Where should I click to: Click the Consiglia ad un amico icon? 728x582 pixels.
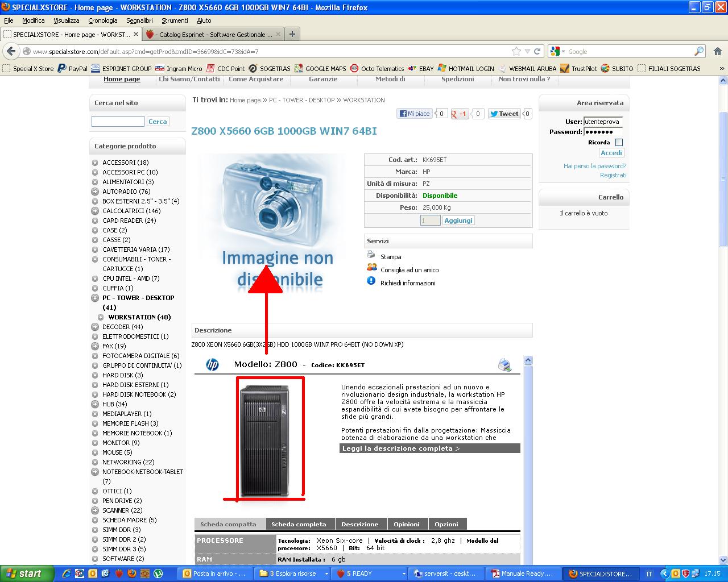tap(371, 267)
